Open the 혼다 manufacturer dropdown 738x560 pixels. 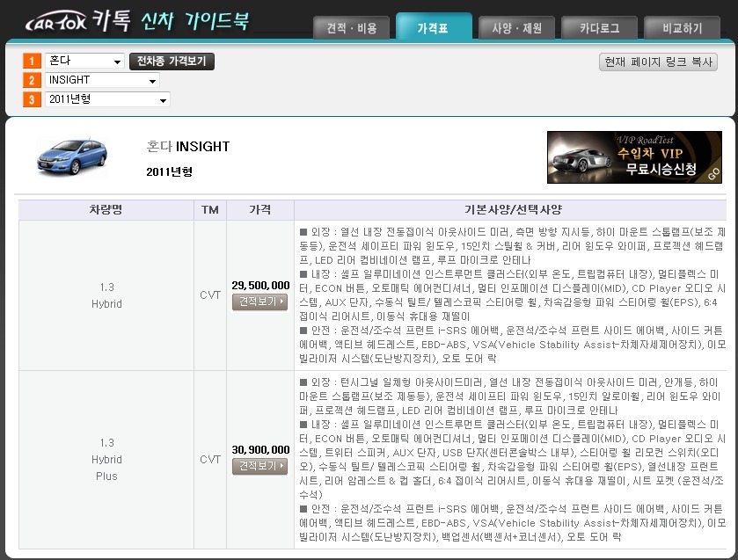point(84,62)
